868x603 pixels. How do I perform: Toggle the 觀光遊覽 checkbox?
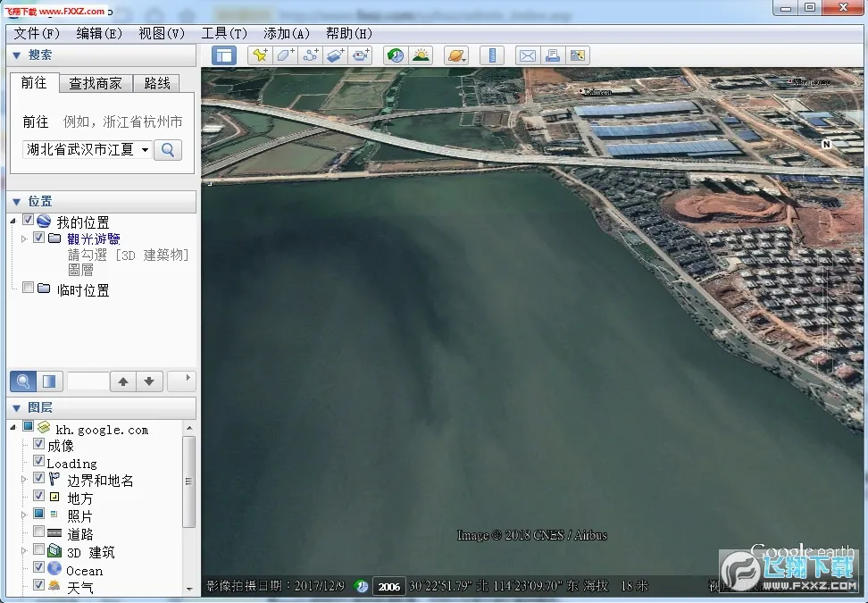click(x=38, y=238)
